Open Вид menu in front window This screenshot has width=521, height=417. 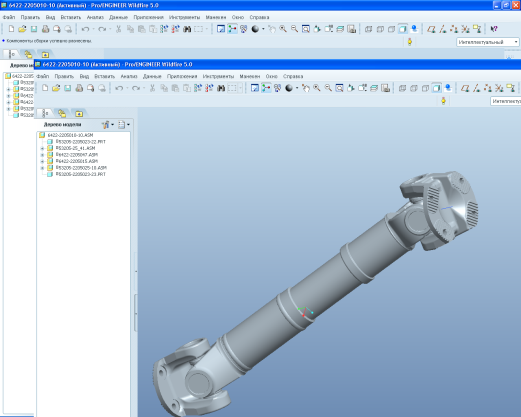84,76
